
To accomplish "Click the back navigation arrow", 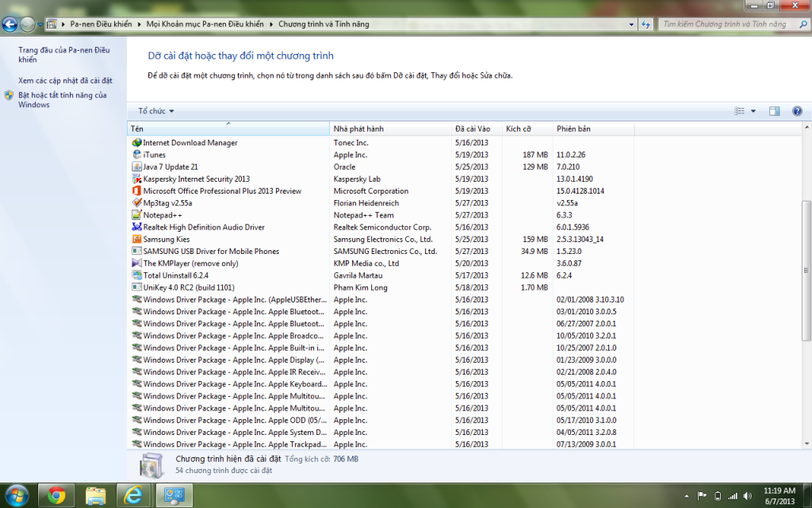I will [x=10, y=24].
